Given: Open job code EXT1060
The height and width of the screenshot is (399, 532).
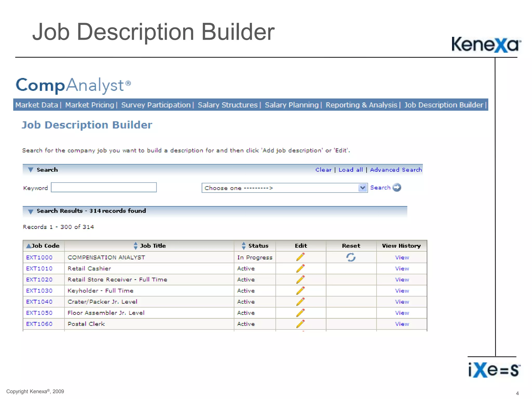Looking at the screenshot, I should [39, 324].
